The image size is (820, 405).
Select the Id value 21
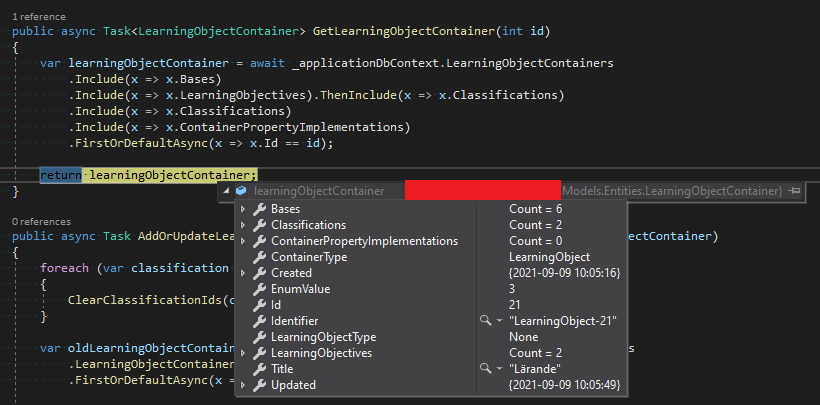pos(515,305)
